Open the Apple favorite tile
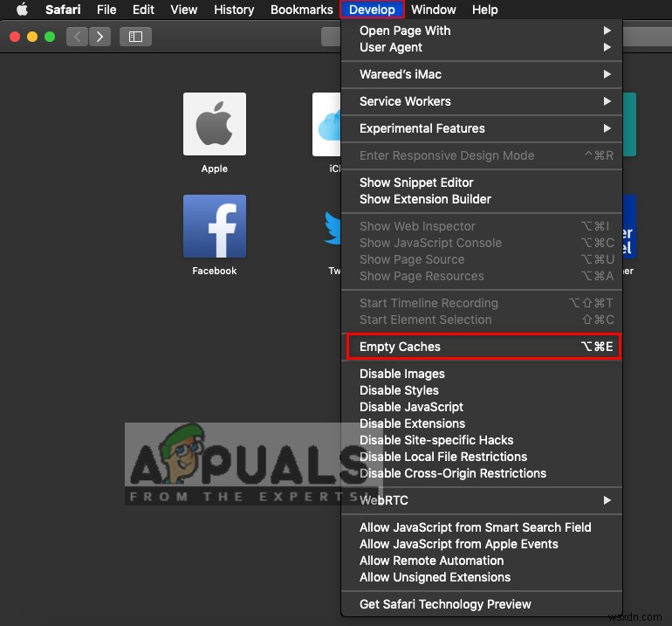 coord(215,124)
